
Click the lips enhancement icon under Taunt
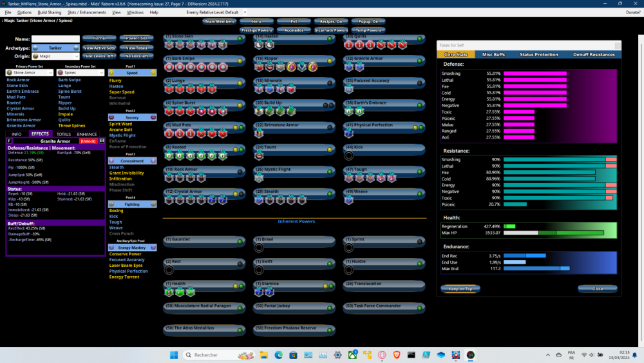click(259, 155)
